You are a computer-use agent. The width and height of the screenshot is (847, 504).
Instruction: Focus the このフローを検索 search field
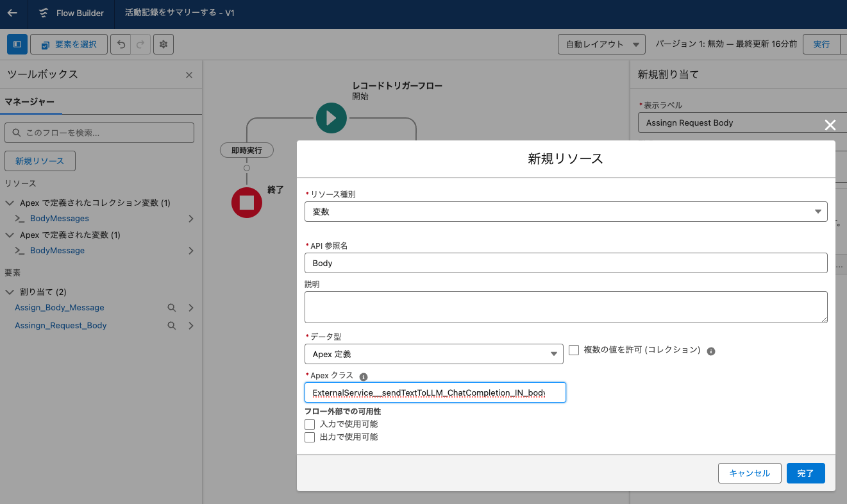point(99,133)
